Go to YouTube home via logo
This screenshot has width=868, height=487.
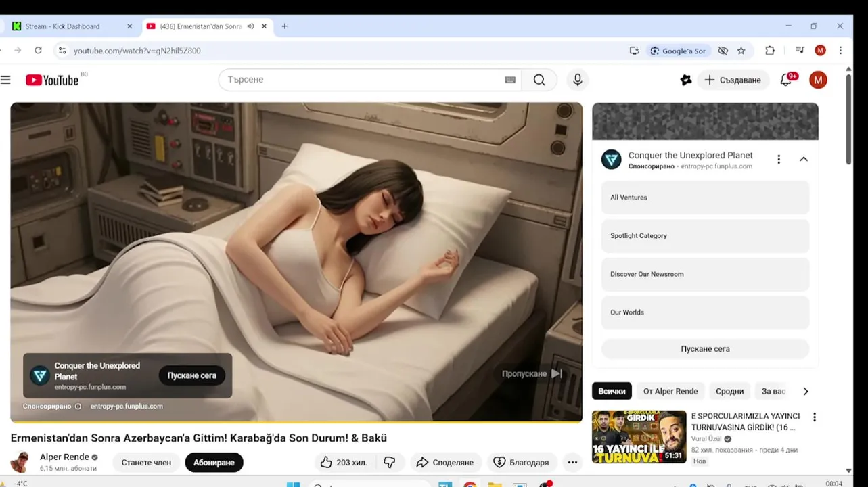coord(52,80)
